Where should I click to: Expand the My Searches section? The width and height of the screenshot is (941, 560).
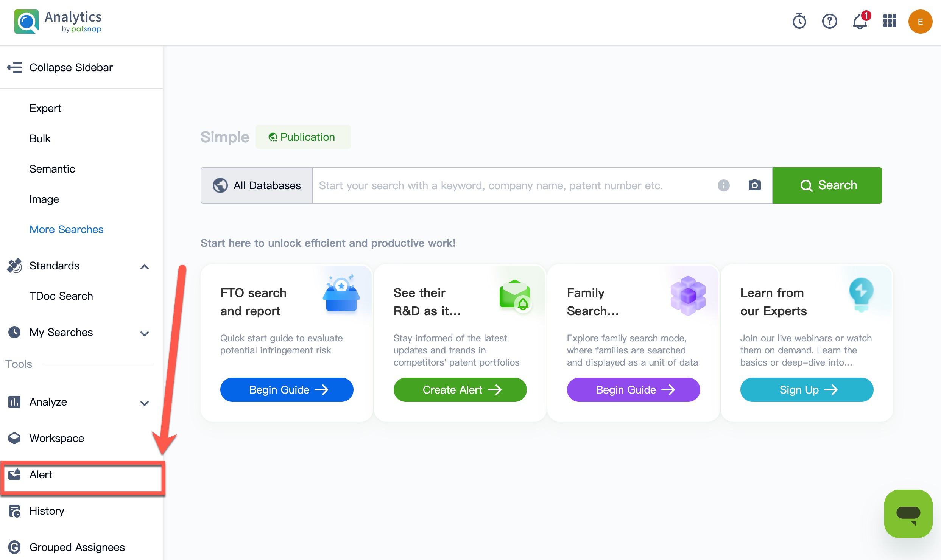click(x=144, y=333)
